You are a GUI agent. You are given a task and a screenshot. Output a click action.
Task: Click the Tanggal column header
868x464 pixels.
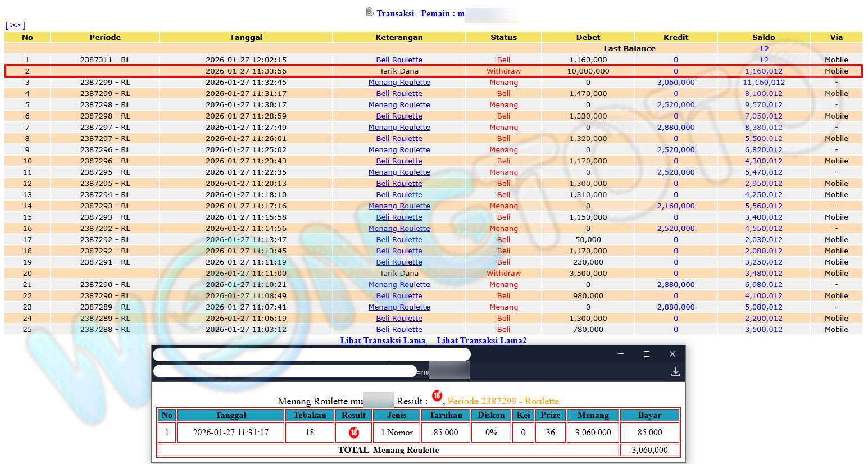click(x=246, y=38)
